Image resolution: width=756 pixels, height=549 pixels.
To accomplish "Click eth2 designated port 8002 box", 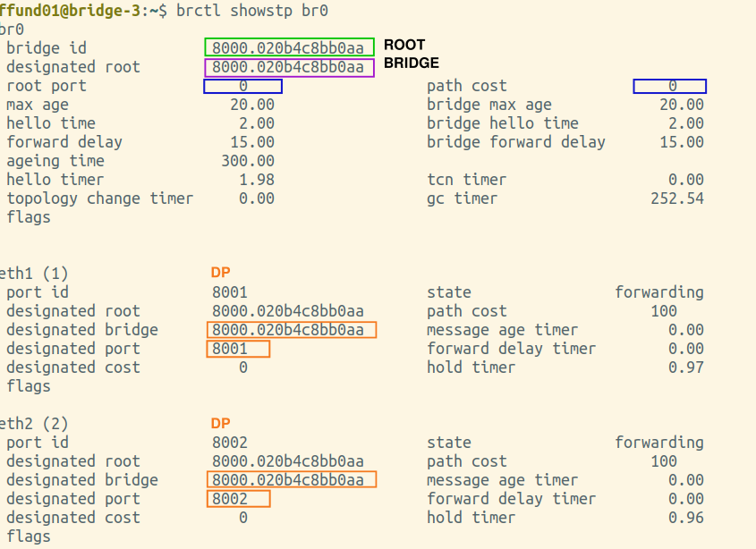I will [x=238, y=499].
